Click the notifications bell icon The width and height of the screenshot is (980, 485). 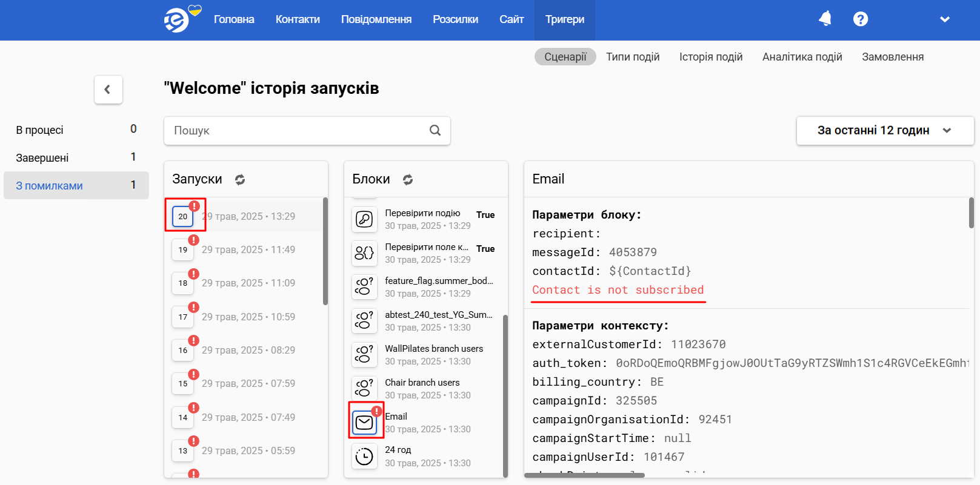(825, 19)
